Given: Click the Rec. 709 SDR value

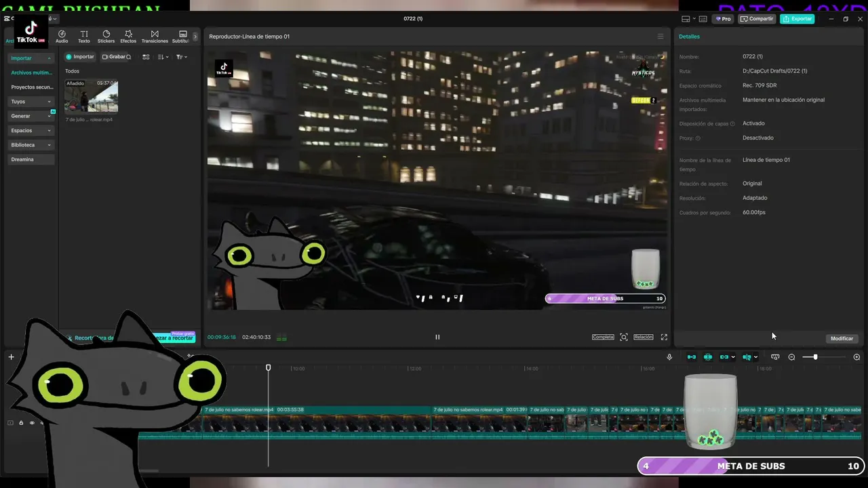Looking at the screenshot, I should click(x=759, y=85).
